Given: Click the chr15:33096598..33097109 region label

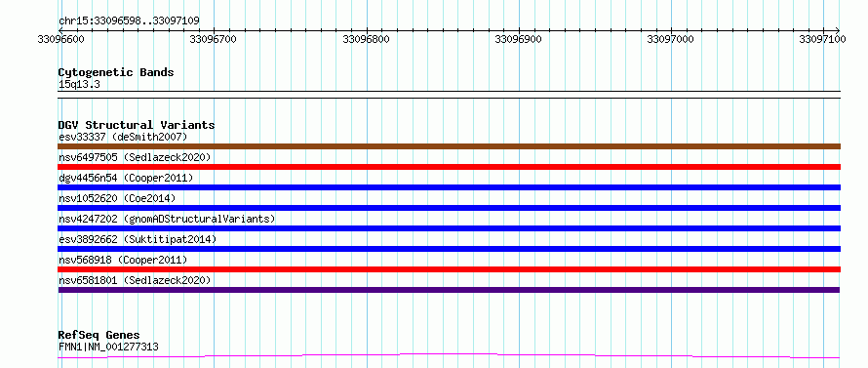Looking at the screenshot, I should coord(129,20).
